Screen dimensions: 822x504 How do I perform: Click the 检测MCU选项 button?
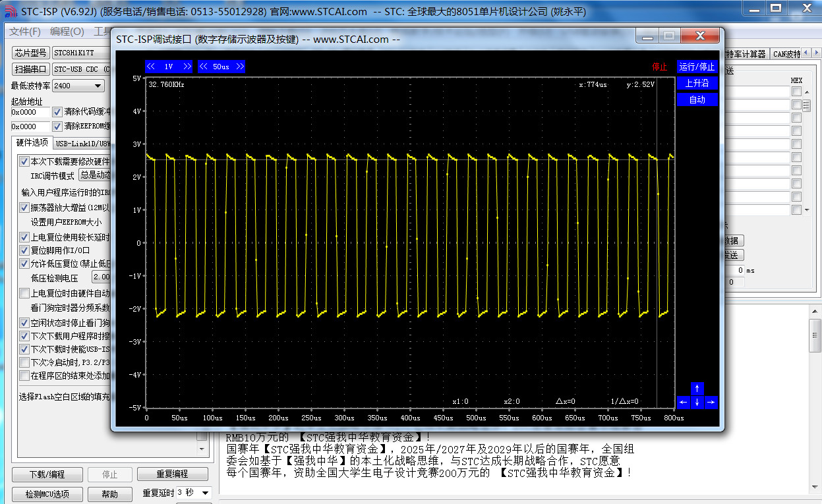coord(47,494)
